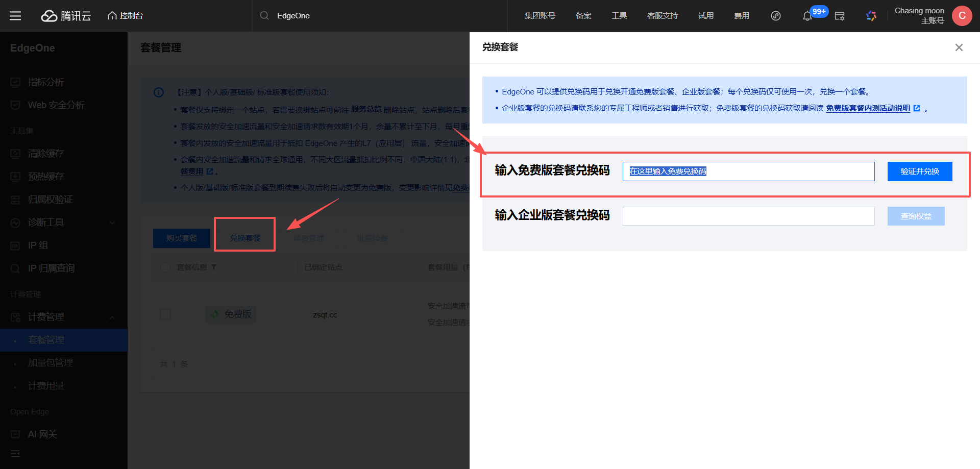Click the 免费版 plan badge
The height and width of the screenshot is (469, 980).
(231, 314)
